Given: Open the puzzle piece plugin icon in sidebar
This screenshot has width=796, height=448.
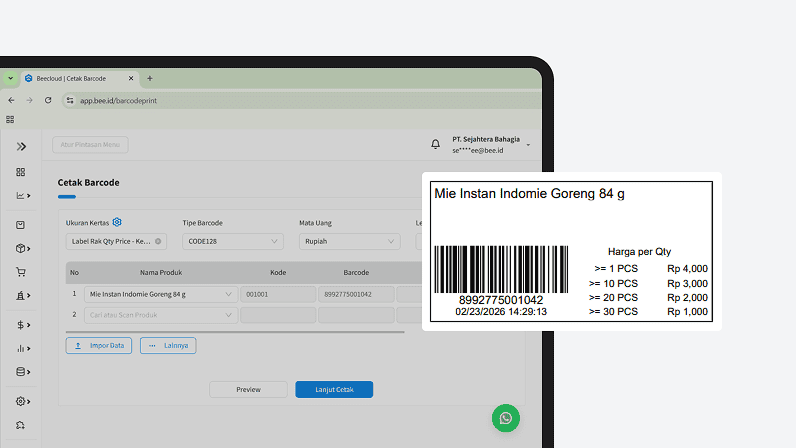Looking at the screenshot, I should 20,425.
